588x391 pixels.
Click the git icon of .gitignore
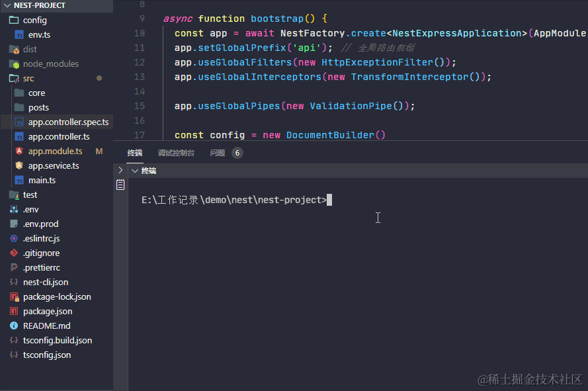14,253
